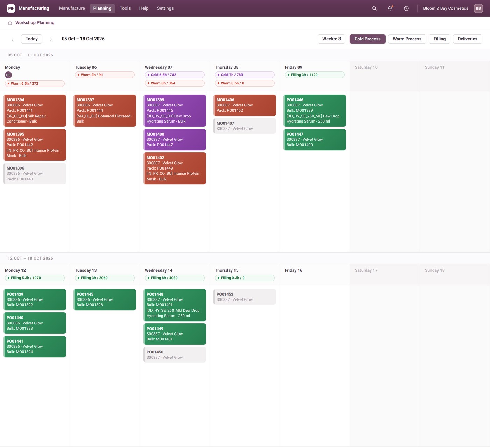Toggle the Deliveries filter
This screenshot has width=490, height=448.
point(468,39)
